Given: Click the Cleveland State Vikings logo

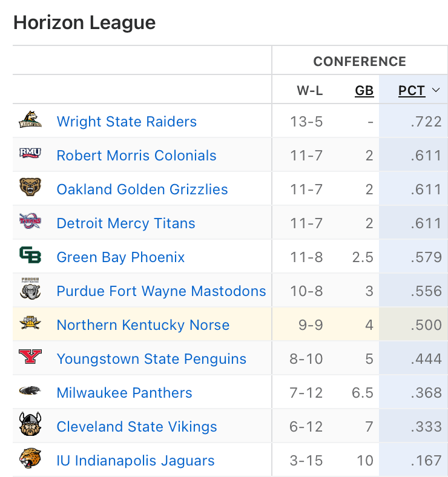Looking at the screenshot, I should pos(30,426).
